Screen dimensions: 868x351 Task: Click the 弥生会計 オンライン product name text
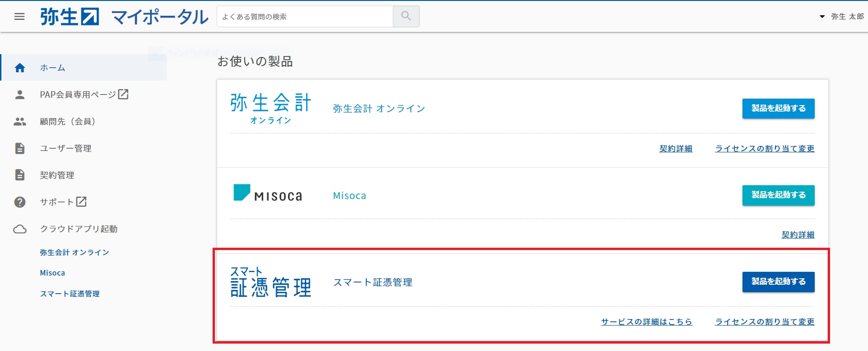[379, 108]
